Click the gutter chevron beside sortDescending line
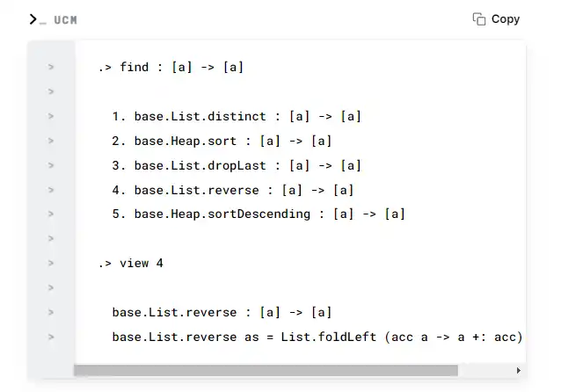Image resolution: width=583 pixels, height=392 pixels. (x=51, y=214)
